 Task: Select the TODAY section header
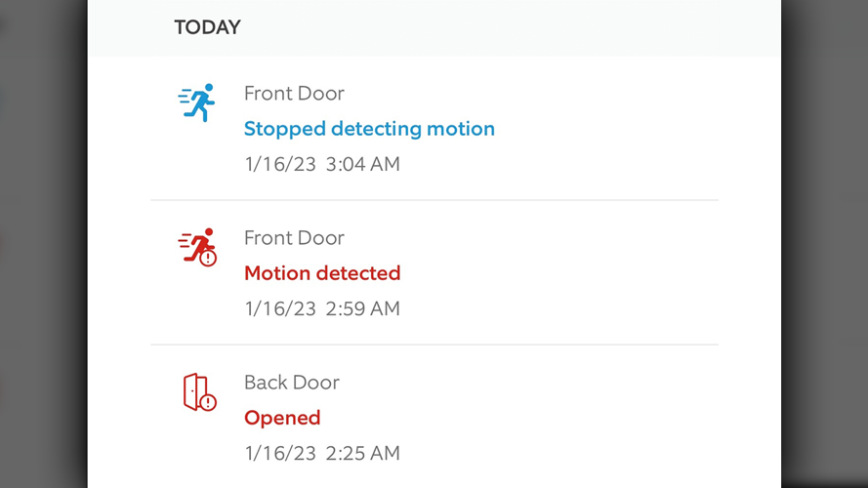pos(207,27)
